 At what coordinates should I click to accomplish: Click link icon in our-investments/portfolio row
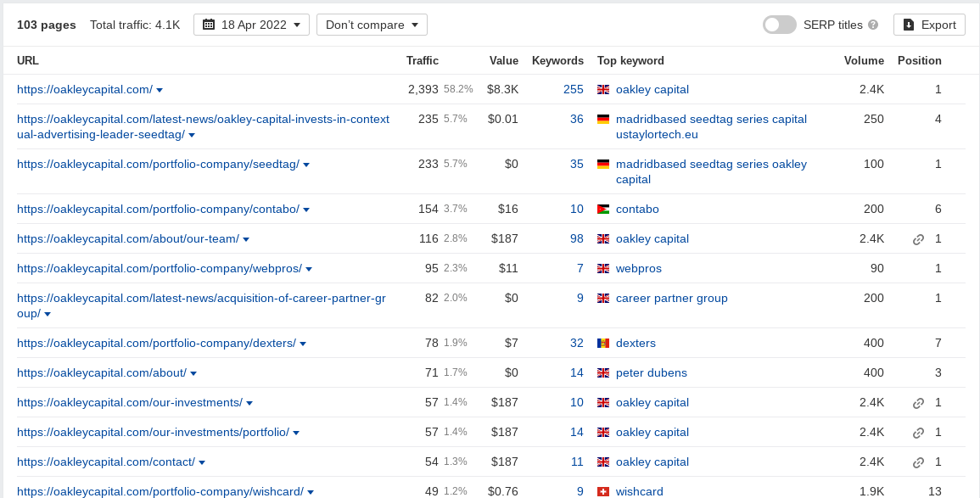(x=918, y=433)
